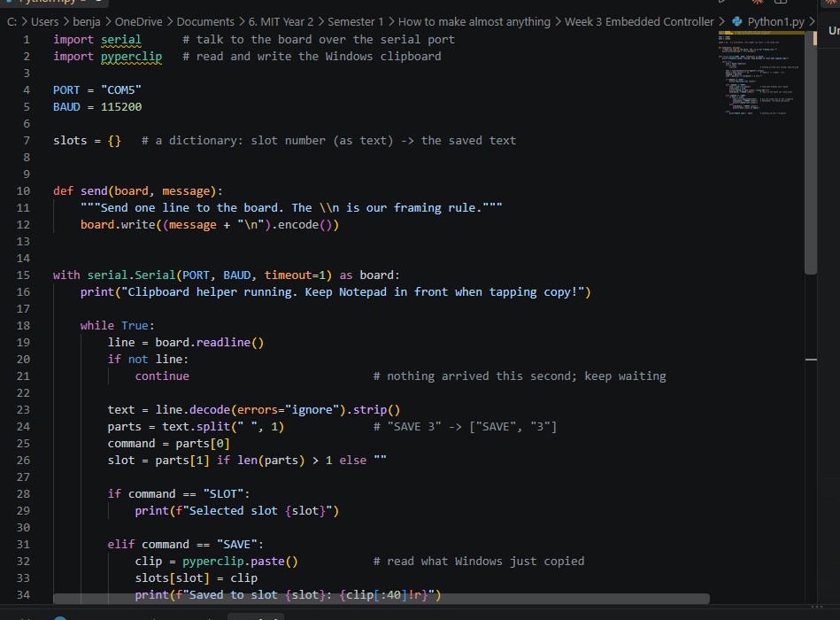Click 'Selected slot {slot}' print string
840x620 pixels.
(258, 511)
